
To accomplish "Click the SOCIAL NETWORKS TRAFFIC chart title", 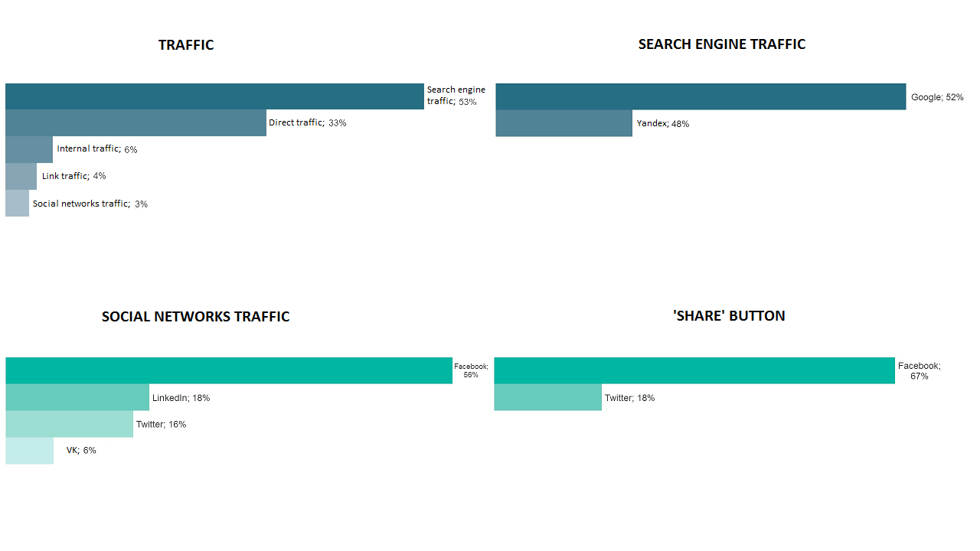I will 195,317.
